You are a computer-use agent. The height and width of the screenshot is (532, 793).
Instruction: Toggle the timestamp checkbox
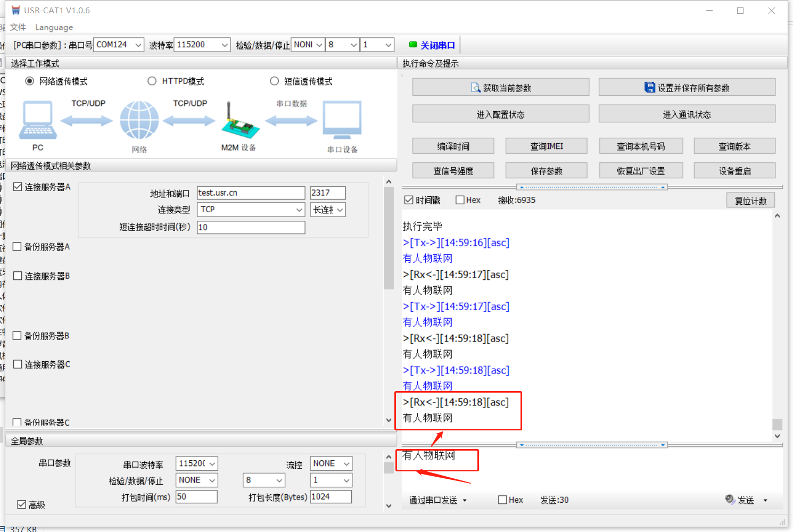pos(409,201)
